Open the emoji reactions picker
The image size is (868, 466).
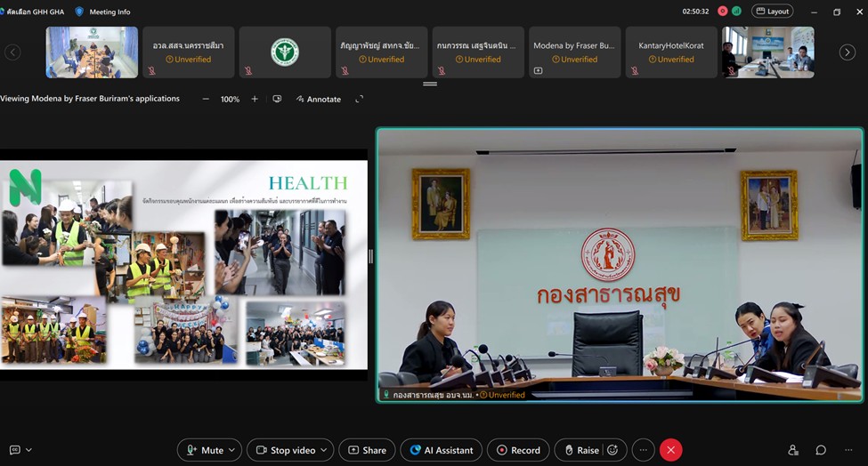(612, 450)
